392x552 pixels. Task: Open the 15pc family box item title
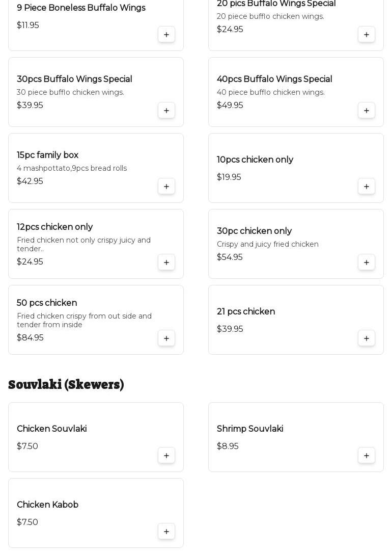(47, 155)
